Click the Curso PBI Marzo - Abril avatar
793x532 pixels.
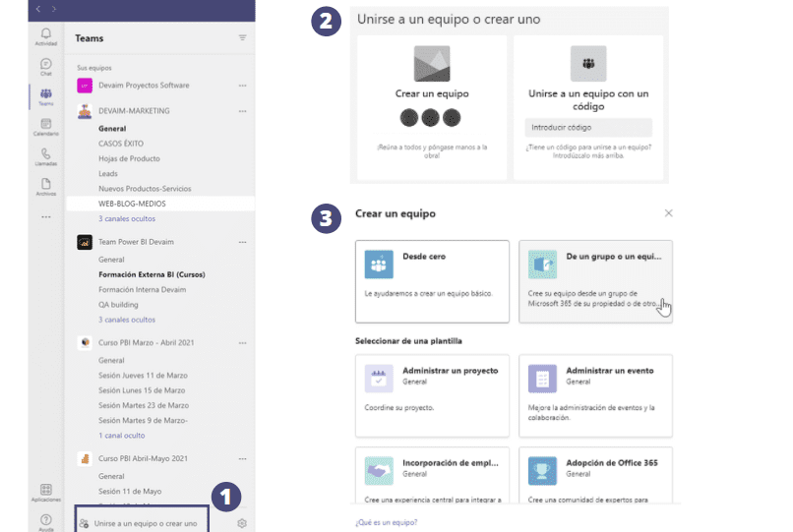coord(85,343)
